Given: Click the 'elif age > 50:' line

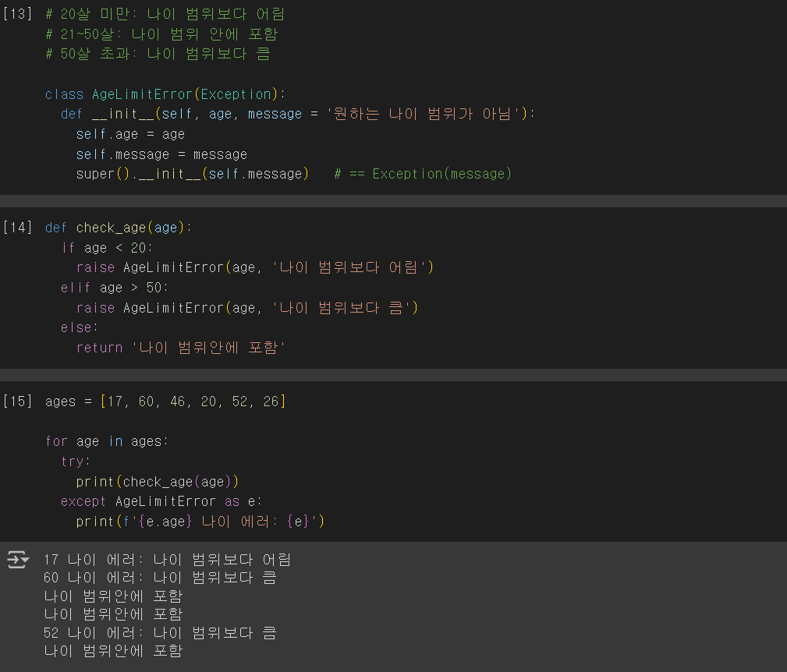Looking at the screenshot, I should click(x=115, y=288).
